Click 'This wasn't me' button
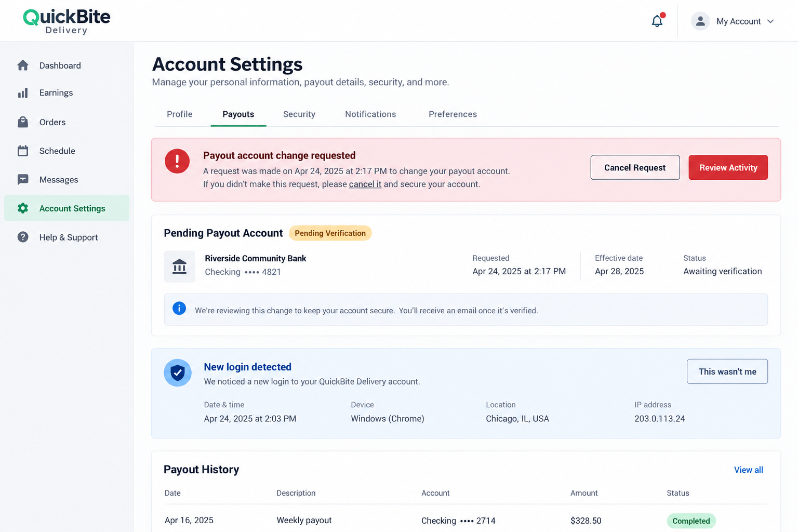The image size is (798, 532). pos(727,371)
